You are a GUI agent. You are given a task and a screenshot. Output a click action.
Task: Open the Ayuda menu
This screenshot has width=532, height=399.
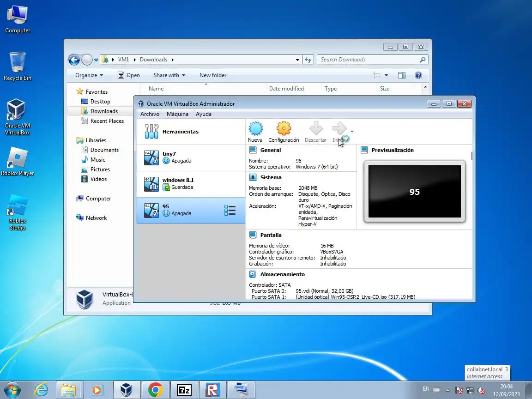coord(204,114)
